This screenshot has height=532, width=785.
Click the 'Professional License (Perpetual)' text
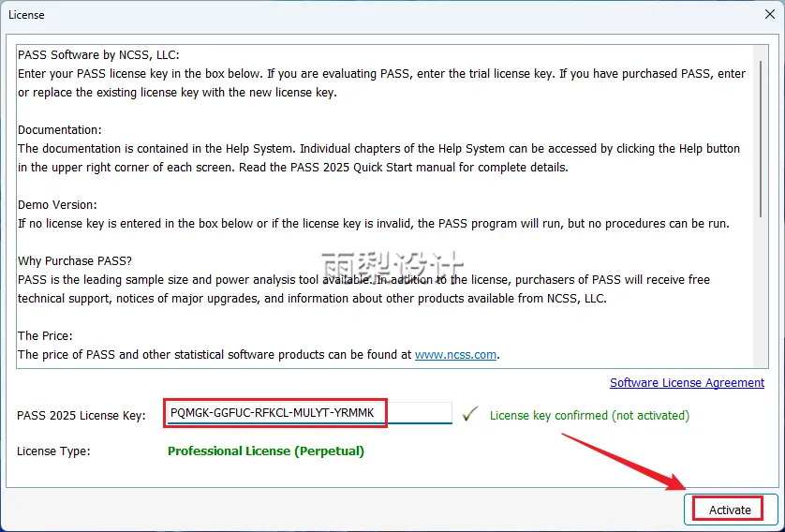point(266,451)
